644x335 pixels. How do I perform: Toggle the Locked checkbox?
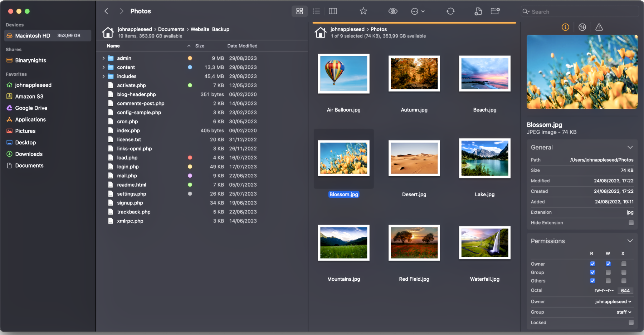(x=631, y=322)
